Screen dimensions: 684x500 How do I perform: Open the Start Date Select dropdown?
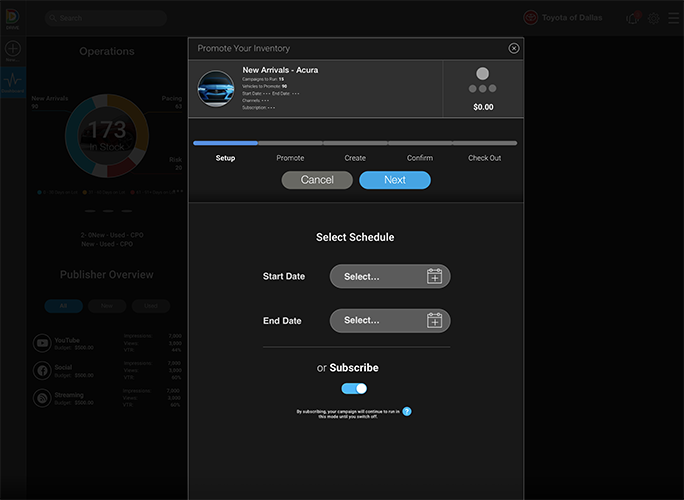(380, 277)
